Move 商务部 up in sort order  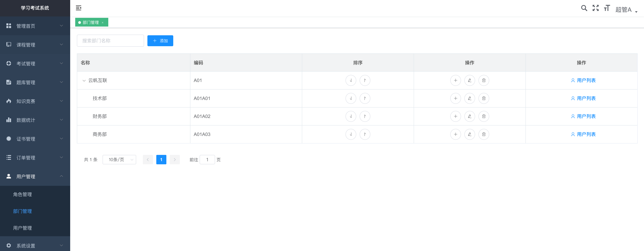click(365, 134)
